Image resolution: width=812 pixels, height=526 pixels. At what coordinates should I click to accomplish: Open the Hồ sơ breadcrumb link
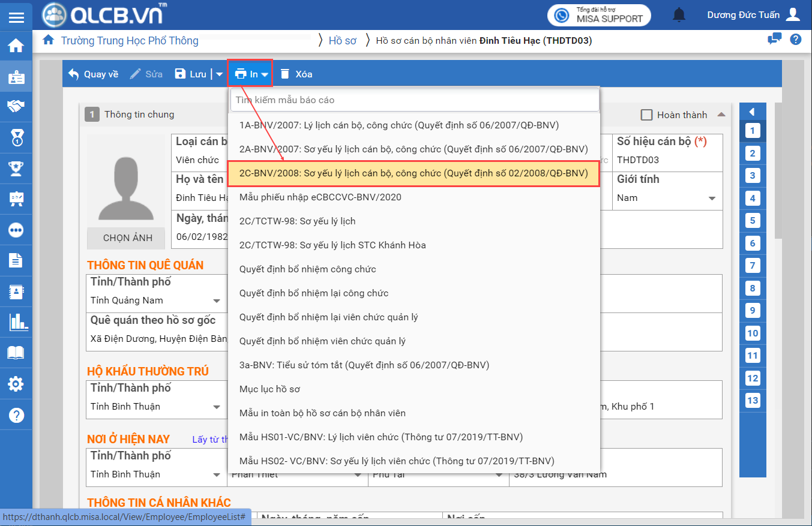pyautogui.click(x=342, y=41)
